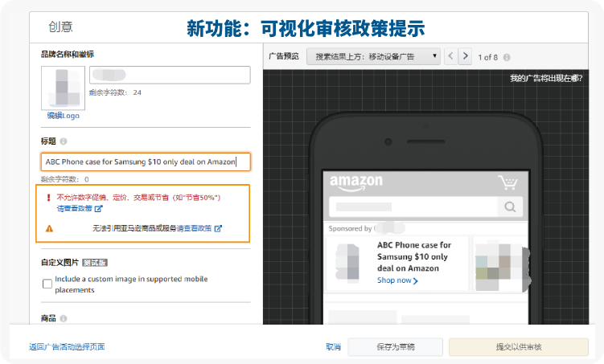
Task: Click the info icon next to 商品
Action: tap(64, 318)
